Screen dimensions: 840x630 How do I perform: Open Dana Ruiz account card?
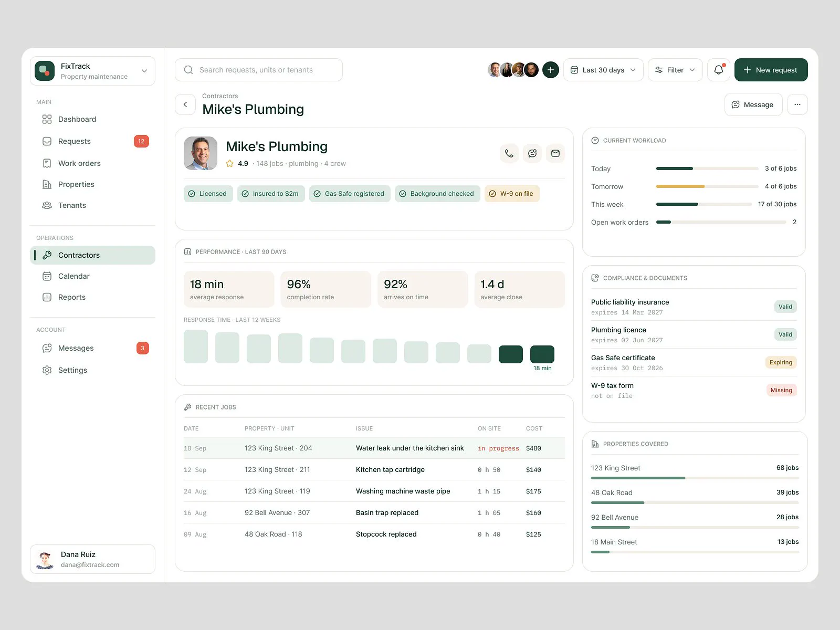pyautogui.click(x=92, y=559)
